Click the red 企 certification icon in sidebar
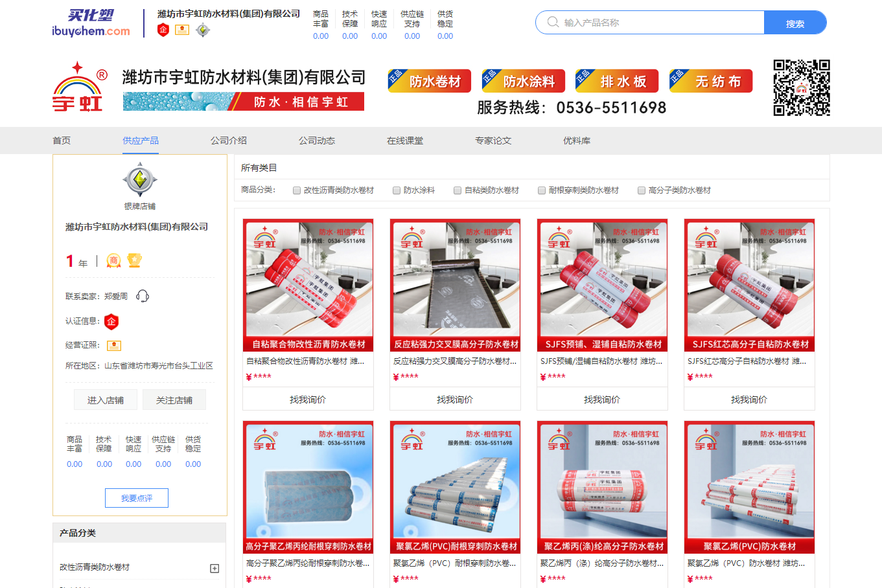The width and height of the screenshot is (882, 588). [111, 321]
